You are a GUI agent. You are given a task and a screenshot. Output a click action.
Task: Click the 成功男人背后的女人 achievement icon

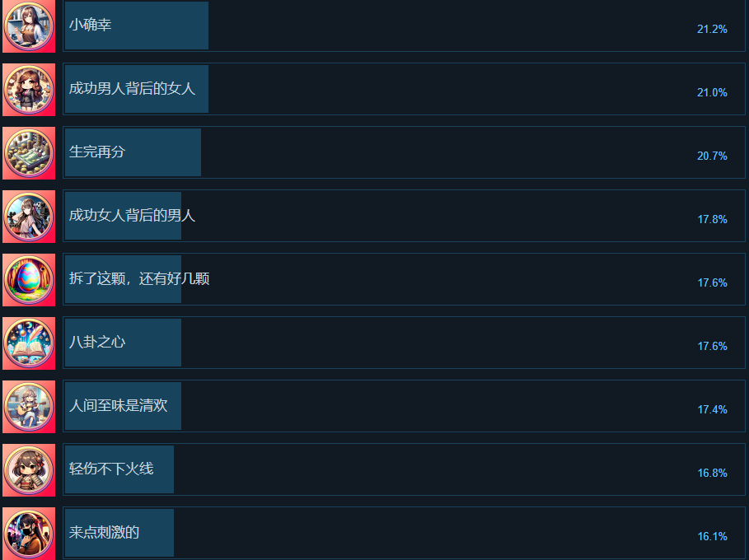(29, 89)
